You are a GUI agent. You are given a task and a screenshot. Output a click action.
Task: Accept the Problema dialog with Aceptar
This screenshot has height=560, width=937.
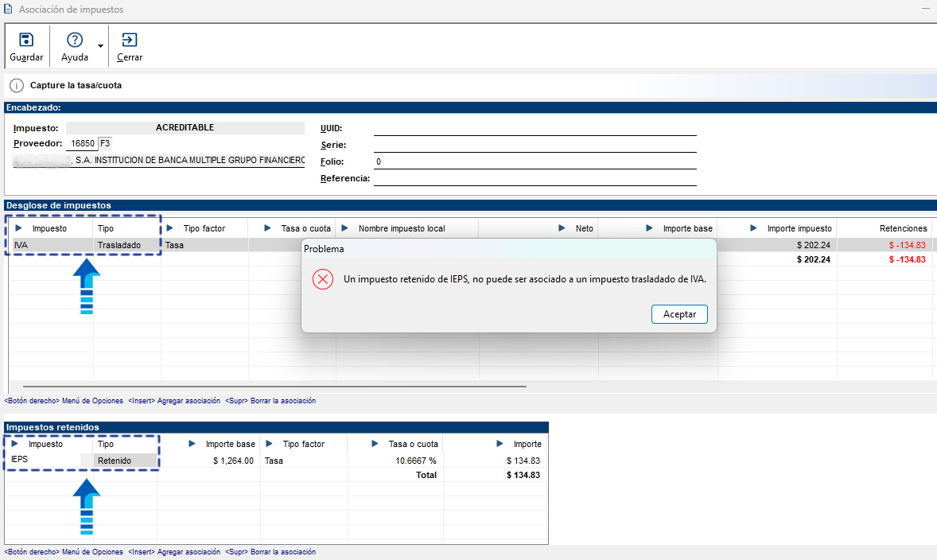679,314
